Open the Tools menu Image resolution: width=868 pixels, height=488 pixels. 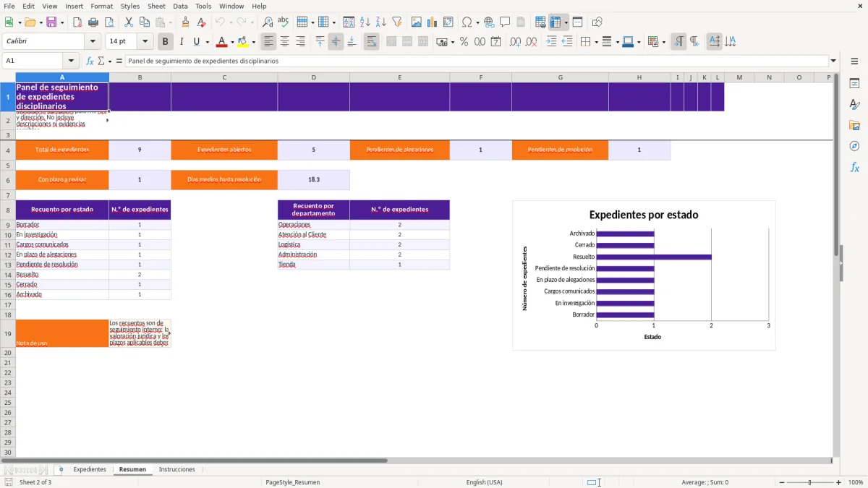203,6
